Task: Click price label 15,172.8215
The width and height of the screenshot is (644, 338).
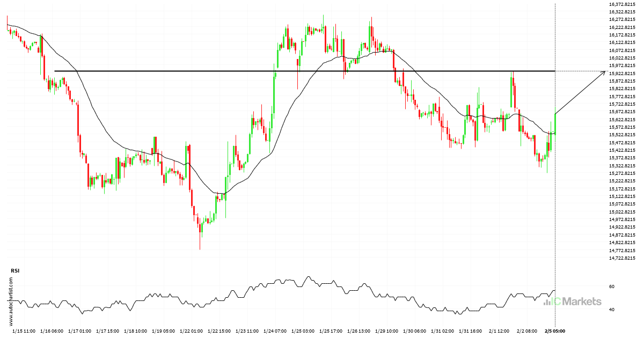Action: click(623, 189)
